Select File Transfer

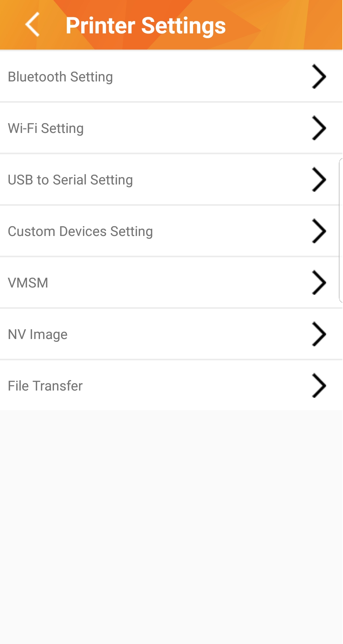[45, 386]
